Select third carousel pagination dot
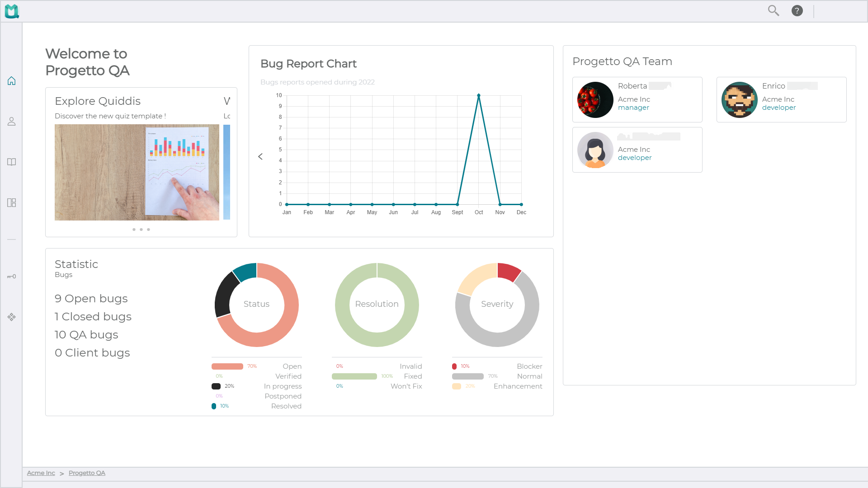The height and width of the screenshot is (488, 868). pos(148,230)
